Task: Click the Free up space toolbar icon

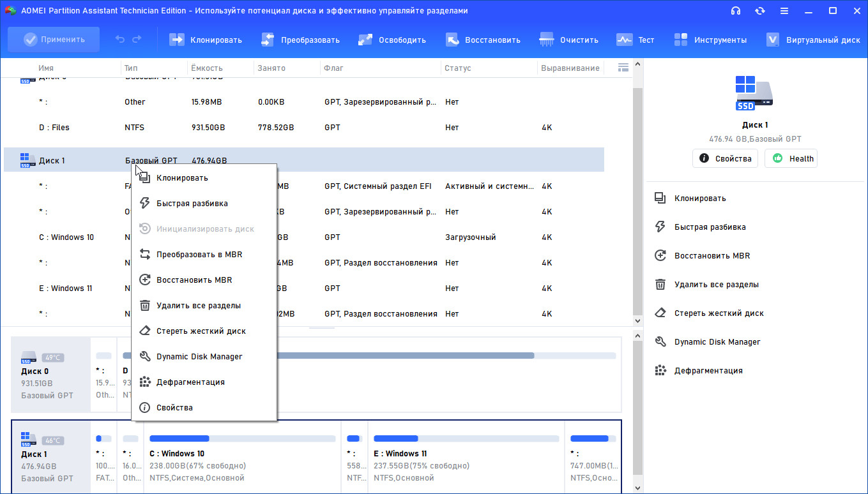Action: pyautogui.click(x=365, y=40)
